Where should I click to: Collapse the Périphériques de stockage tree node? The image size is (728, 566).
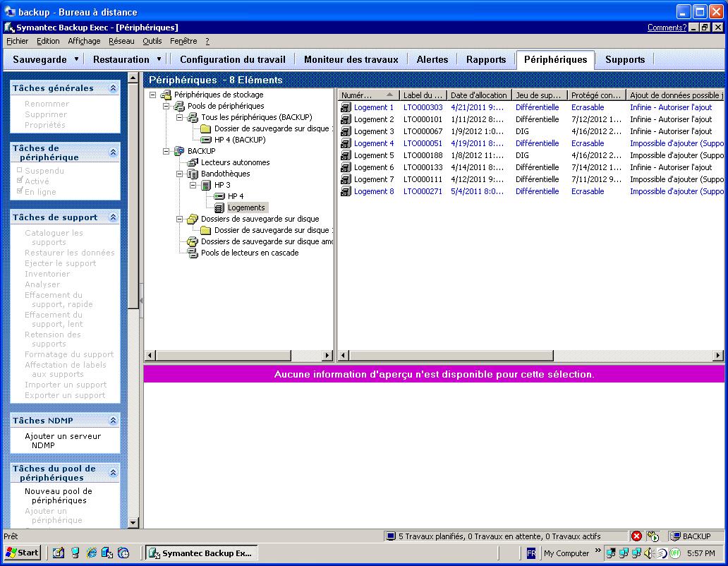(x=153, y=95)
